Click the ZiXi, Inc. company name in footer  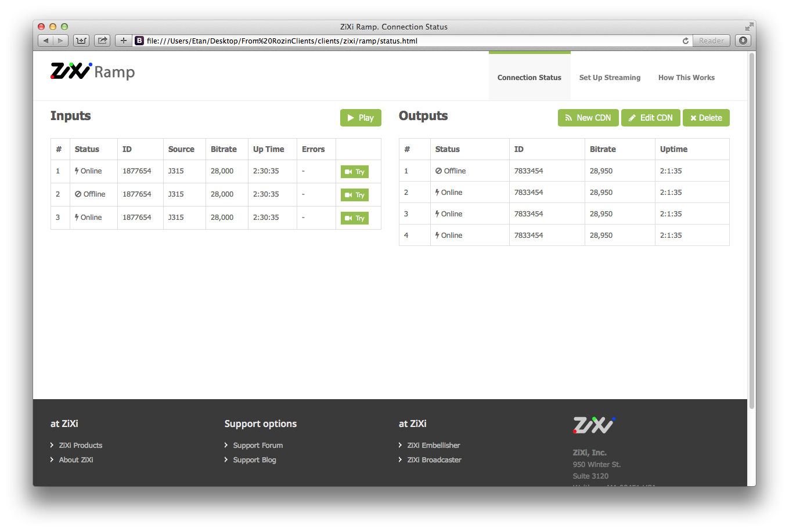coord(590,453)
